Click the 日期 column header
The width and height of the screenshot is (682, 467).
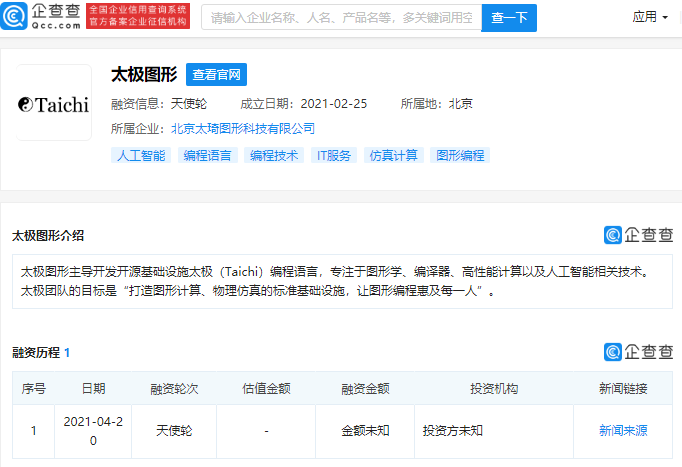point(93,388)
